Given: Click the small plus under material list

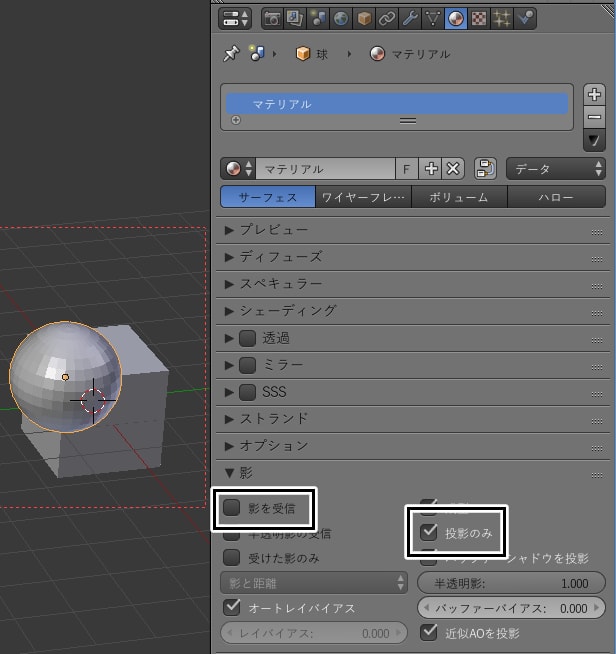Looking at the screenshot, I should coord(236,120).
